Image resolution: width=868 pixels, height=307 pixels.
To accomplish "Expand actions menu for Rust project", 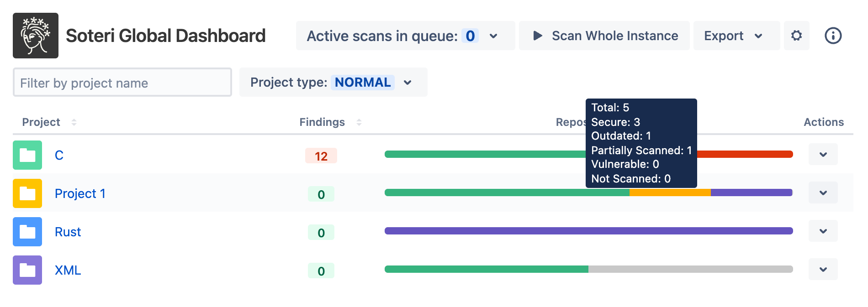I will (823, 231).
